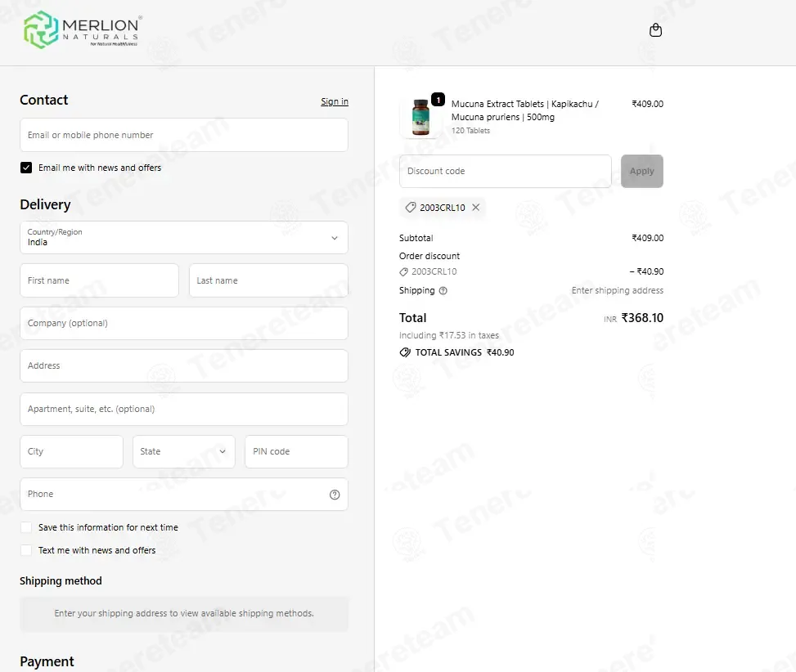
Task: Click the Apply discount button
Action: [641, 171]
